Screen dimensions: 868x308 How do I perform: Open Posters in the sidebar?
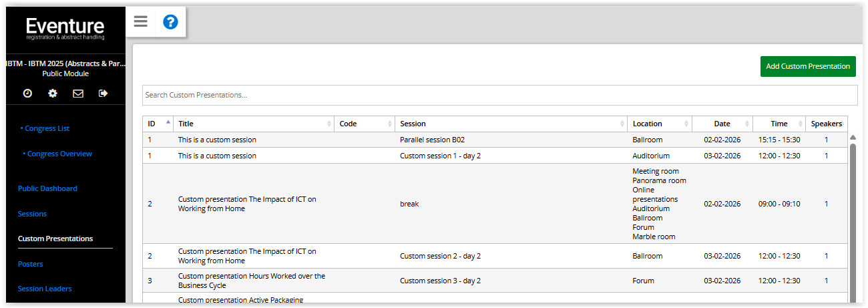(x=30, y=264)
